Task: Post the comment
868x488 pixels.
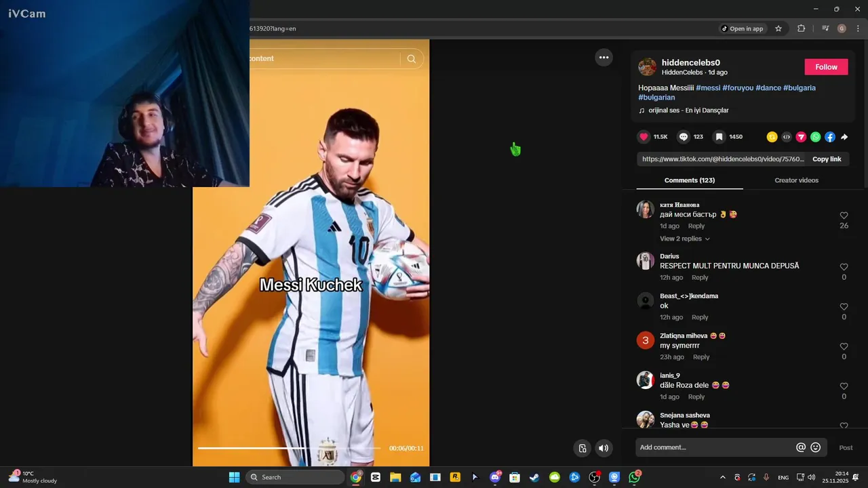Action: (846, 447)
